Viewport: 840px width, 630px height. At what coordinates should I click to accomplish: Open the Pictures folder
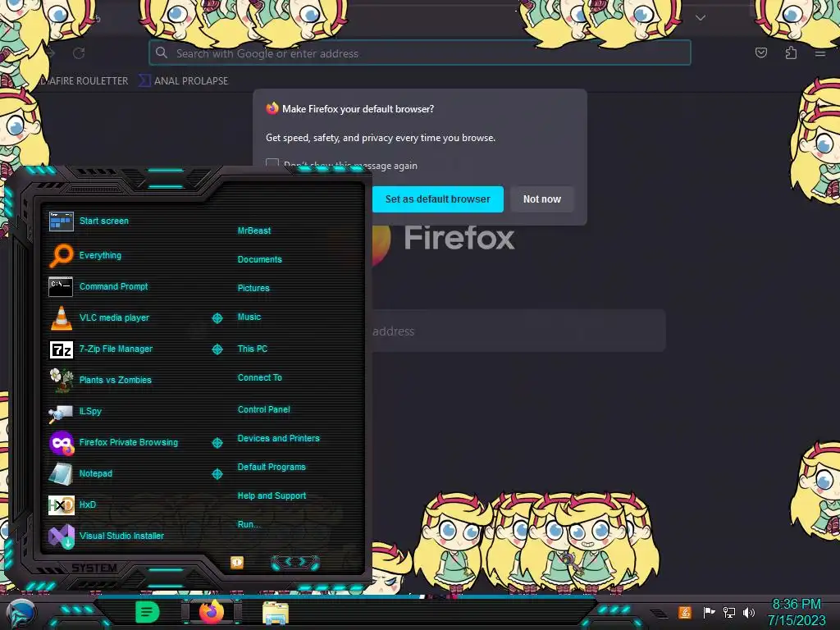click(254, 288)
